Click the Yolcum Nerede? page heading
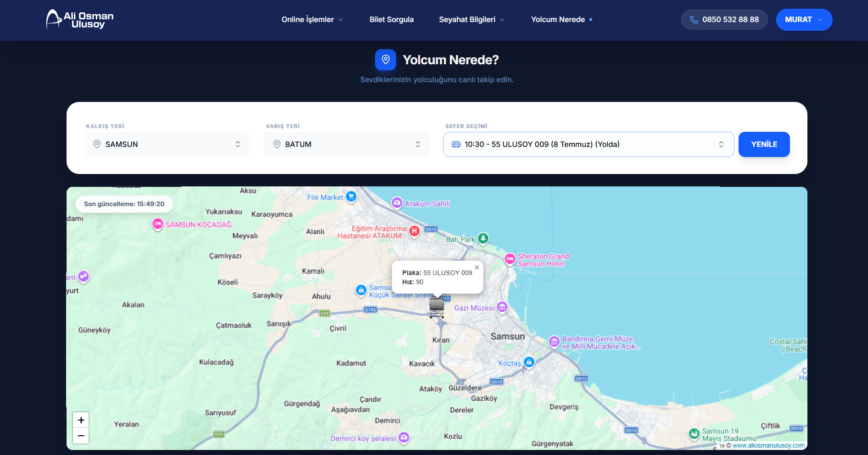Image resolution: width=868 pixels, height=455 pixels. pos(450,60)
